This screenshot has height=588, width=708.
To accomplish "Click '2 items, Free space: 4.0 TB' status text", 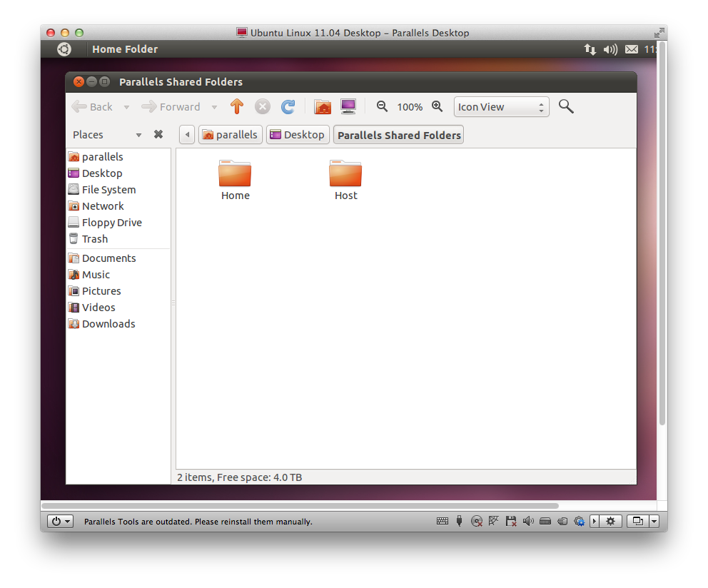I will 239,477.
